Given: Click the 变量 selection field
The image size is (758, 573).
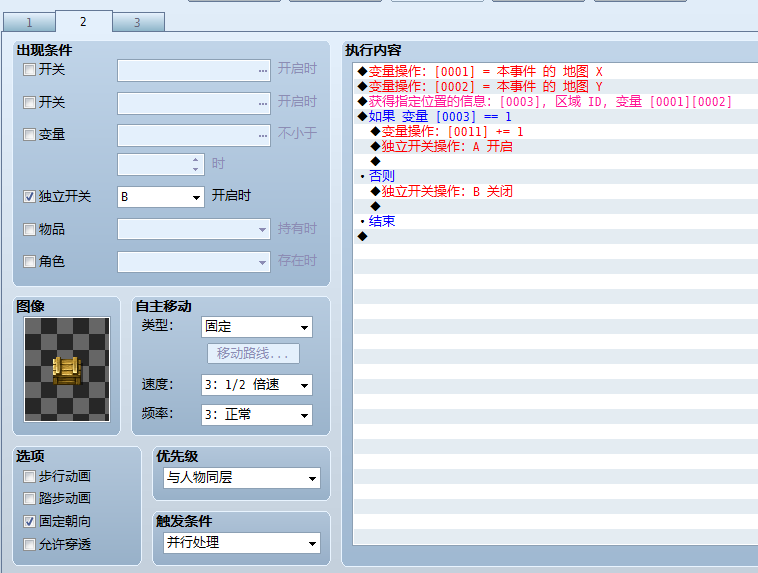Looking at the screenshot, I should (194, 135).
